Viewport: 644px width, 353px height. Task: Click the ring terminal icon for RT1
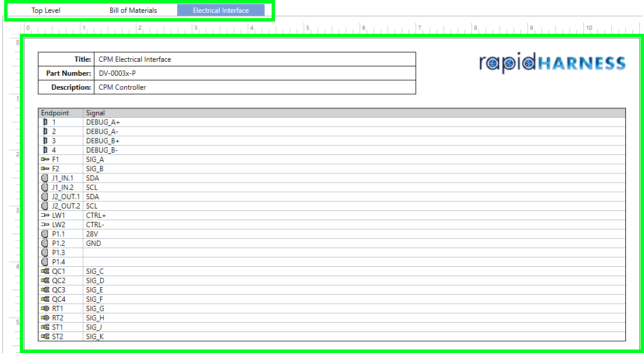(x=45, y=309)
